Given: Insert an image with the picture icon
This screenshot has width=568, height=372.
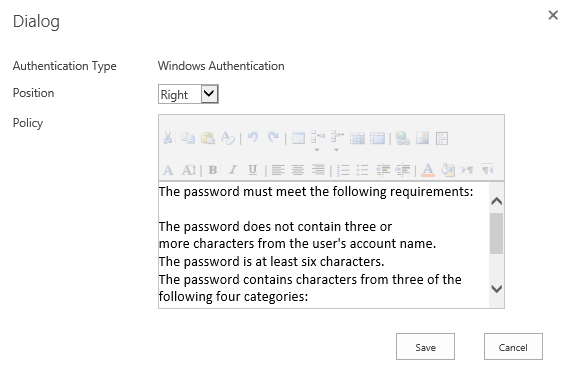Looking at the screenshot, I should pyautogui.click(x=422, y=138).
